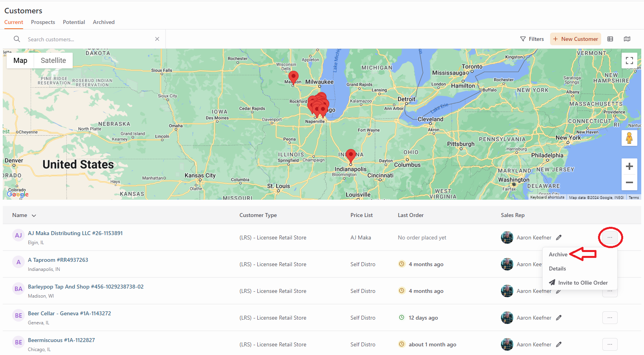Select the Map view type
This screenshot has width=644, height=355.
[x=20, y=61]
